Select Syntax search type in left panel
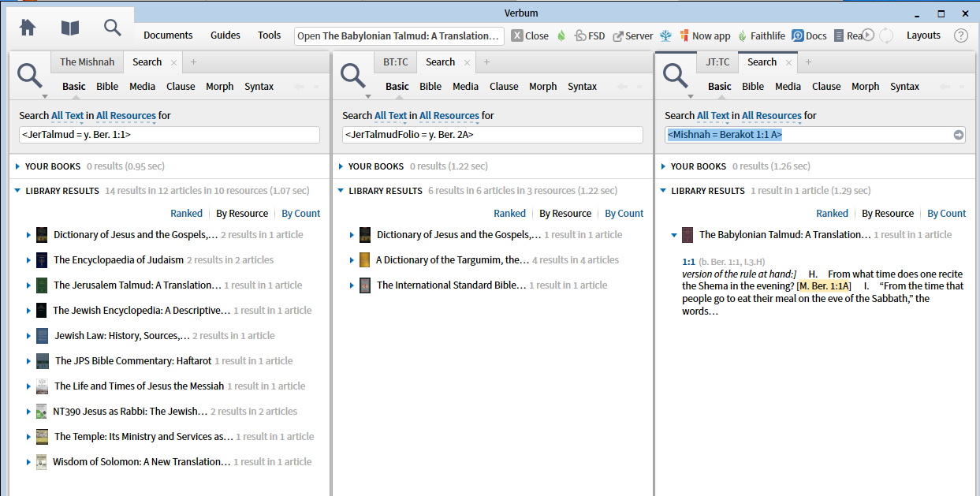Image resolution: width=980 pixels, height=496 pixels. (259, 87)
